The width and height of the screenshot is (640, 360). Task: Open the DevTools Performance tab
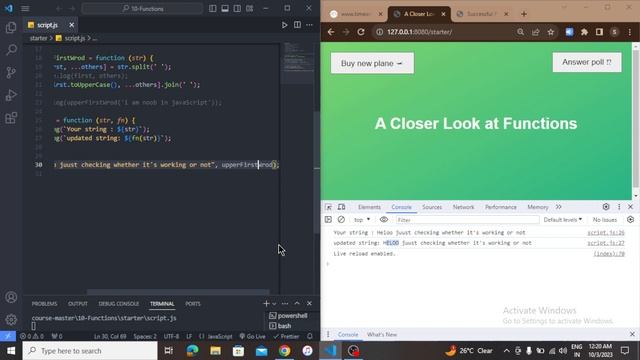(x=501, y=207)
